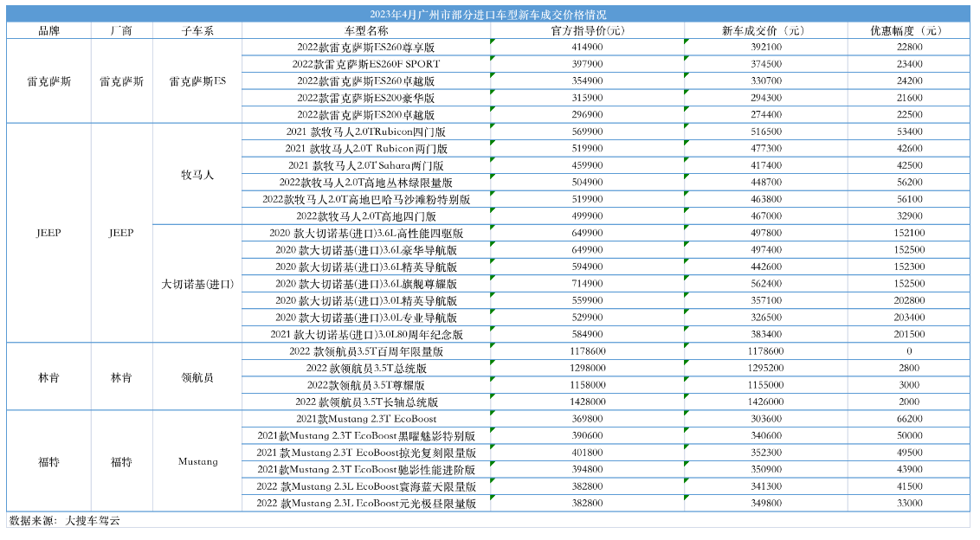Select the 车型名称 column header
980x540 pixels.
(365, 30)
